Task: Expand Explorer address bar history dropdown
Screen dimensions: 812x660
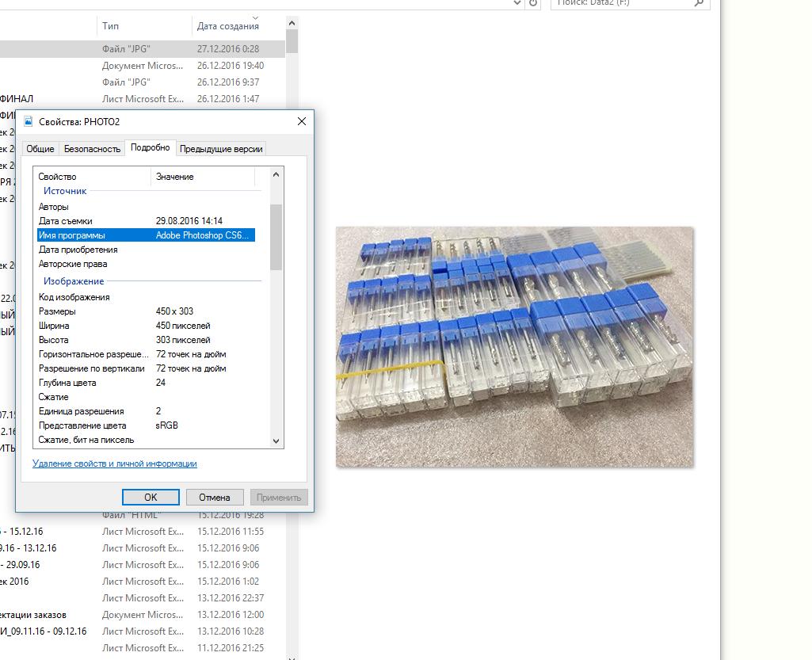Action: tap(517, 3)
